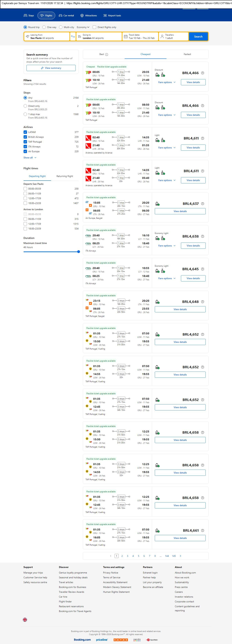Screen dimensions: 232x644
Task: Click the next page arrow in pagination
Action: coord(181,556)
